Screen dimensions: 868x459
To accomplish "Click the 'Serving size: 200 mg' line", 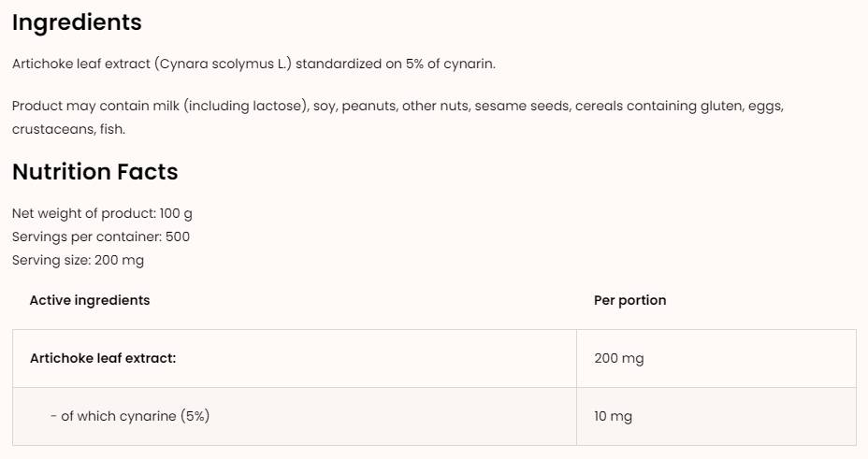I will [78, 261].
